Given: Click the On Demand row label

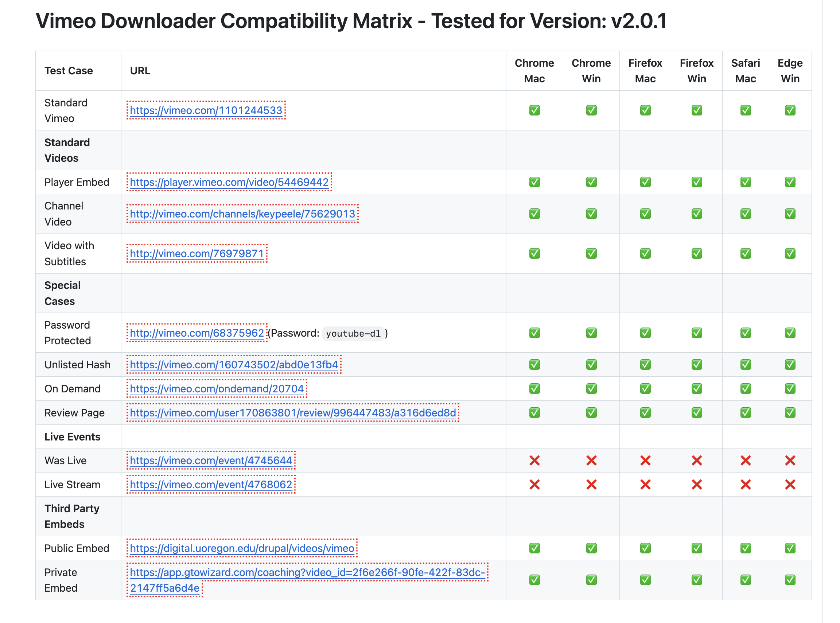Looking at the screenshot, I should 73,389.
